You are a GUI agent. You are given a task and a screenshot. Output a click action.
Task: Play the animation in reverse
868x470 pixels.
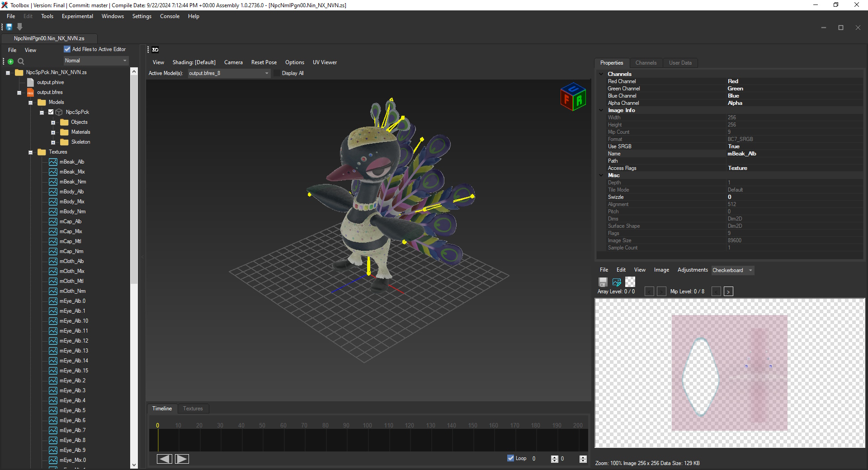coord(164,459)
